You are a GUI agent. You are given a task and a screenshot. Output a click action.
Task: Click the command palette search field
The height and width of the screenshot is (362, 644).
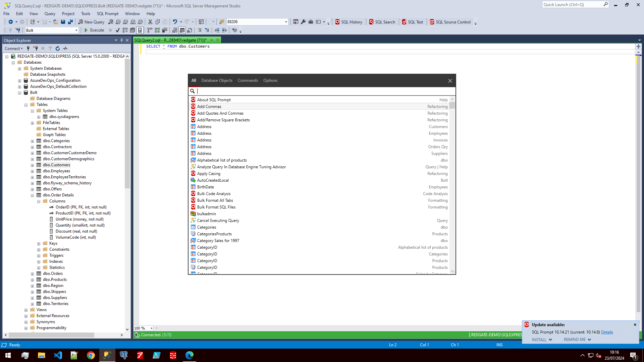(322, 91)
